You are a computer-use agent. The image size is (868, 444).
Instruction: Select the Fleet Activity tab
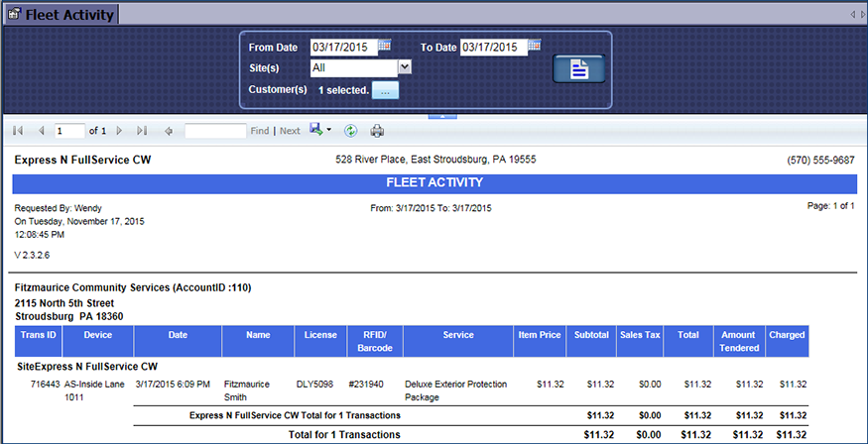pos(60,14)
